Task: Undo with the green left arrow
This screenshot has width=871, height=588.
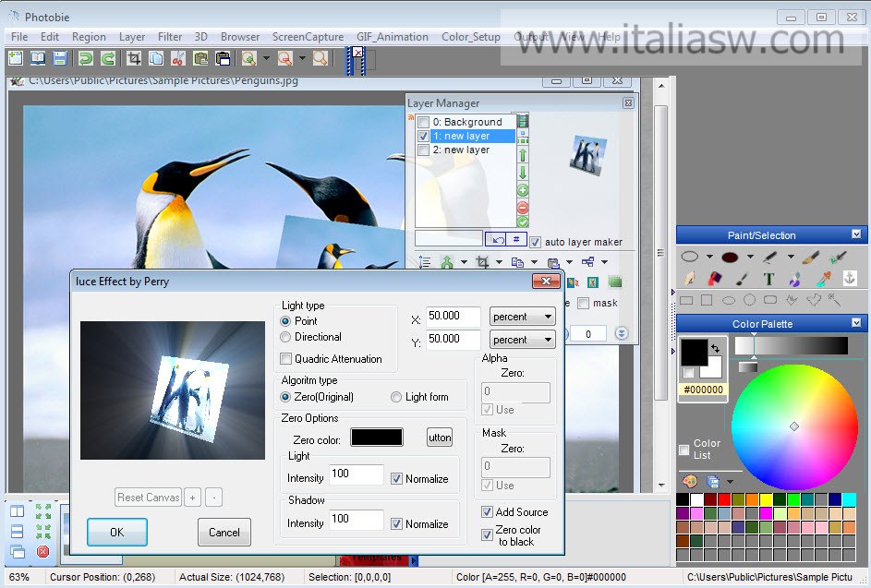Action: (86, 58)
